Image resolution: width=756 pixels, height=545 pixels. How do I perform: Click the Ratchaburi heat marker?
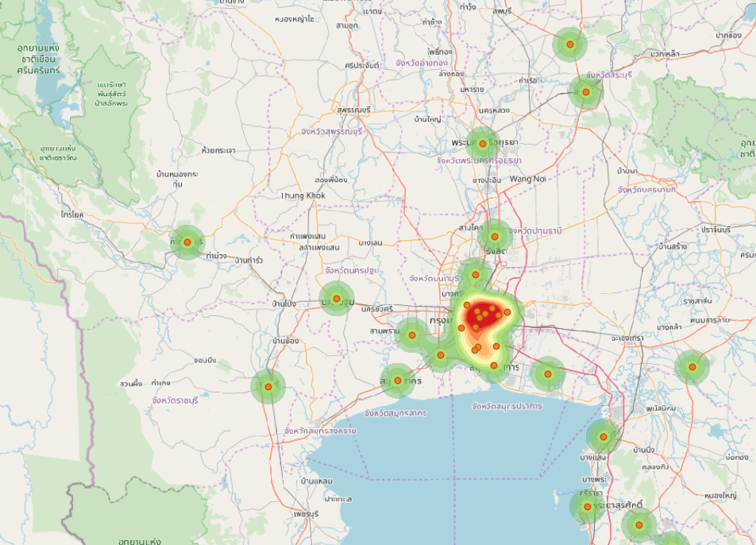click(x=268, y=387)
